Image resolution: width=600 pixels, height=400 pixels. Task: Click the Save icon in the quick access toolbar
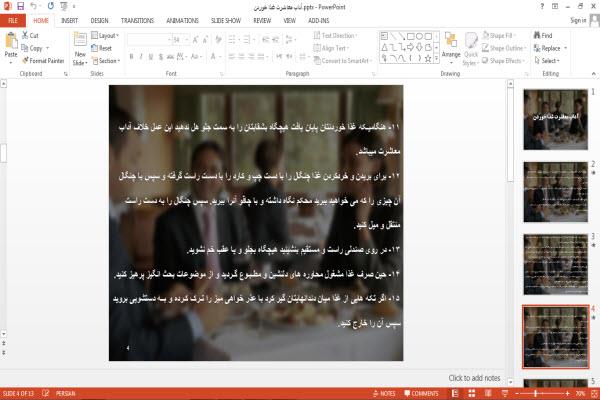20,6
